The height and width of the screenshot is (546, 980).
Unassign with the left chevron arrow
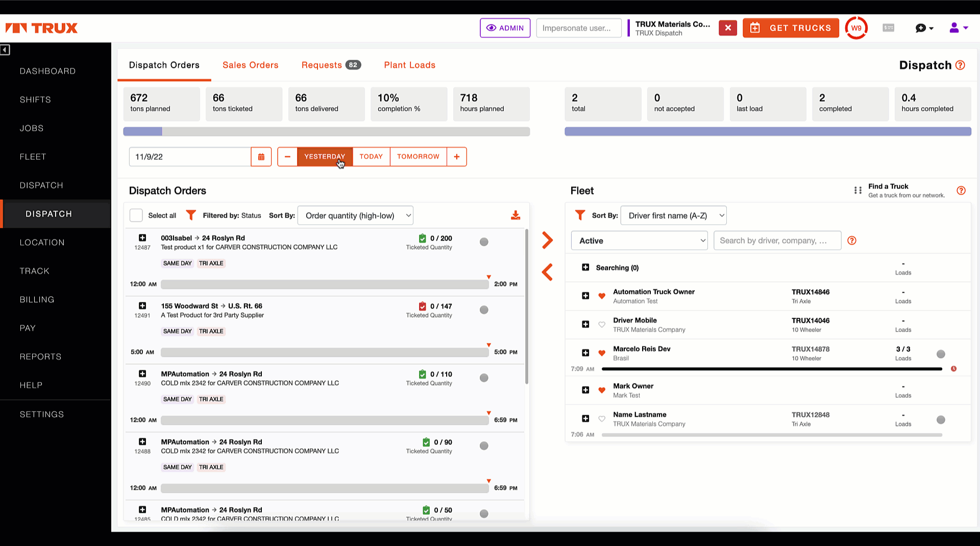tap(547, 272)
